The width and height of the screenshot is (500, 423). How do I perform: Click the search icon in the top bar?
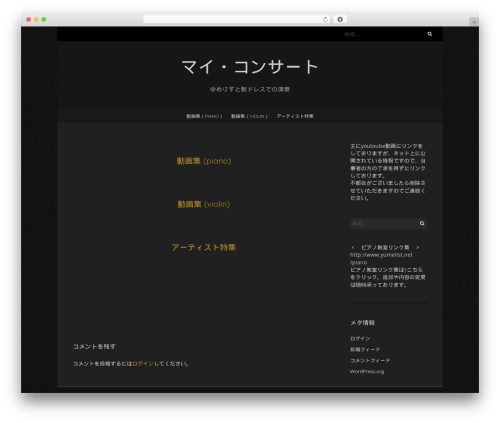coord(430,34)
